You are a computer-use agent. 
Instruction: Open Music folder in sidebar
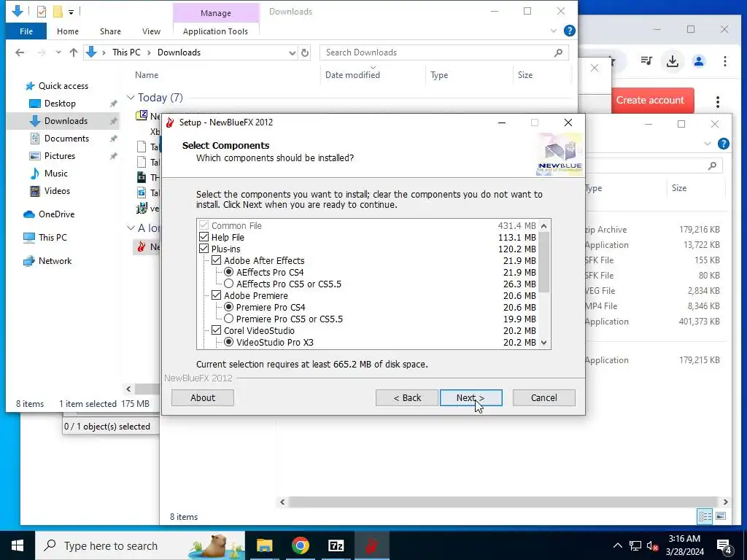click(55, 174)
